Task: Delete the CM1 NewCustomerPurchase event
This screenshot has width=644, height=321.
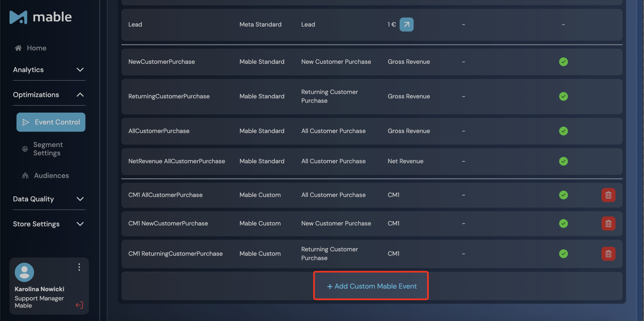Action: 608,223
